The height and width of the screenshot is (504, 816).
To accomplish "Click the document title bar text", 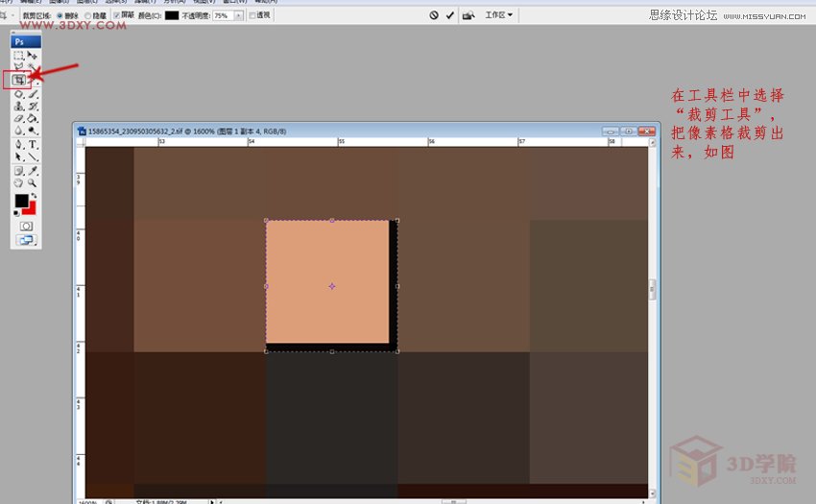I will pos(187,132).
